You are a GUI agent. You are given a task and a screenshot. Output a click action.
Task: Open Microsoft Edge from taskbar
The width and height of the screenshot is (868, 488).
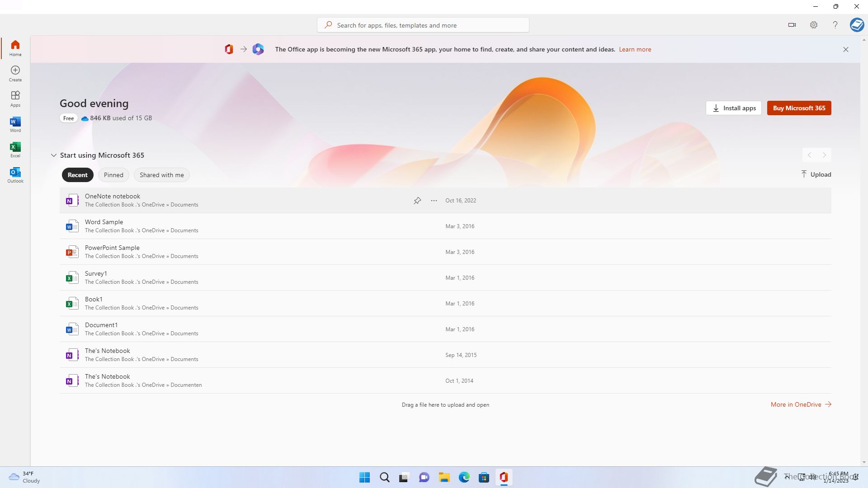pyautogui.click(x=464, y=477)
